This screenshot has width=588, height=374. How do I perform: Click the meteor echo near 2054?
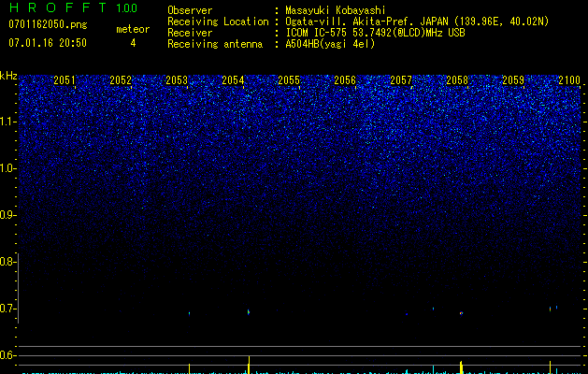click(249, 311)
